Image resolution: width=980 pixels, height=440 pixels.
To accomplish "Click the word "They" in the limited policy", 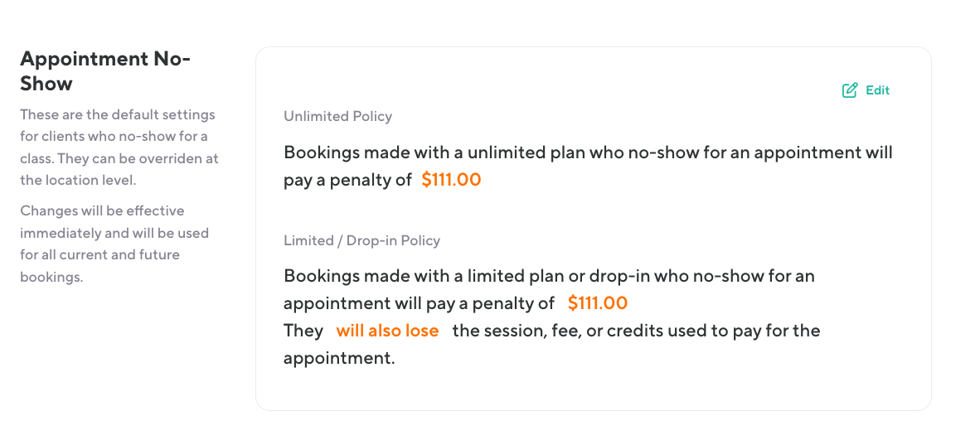I will coord(303,331).
